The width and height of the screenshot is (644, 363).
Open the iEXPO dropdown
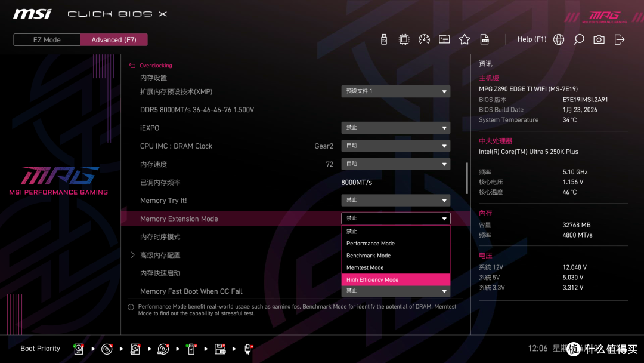[x=396, y=127]
